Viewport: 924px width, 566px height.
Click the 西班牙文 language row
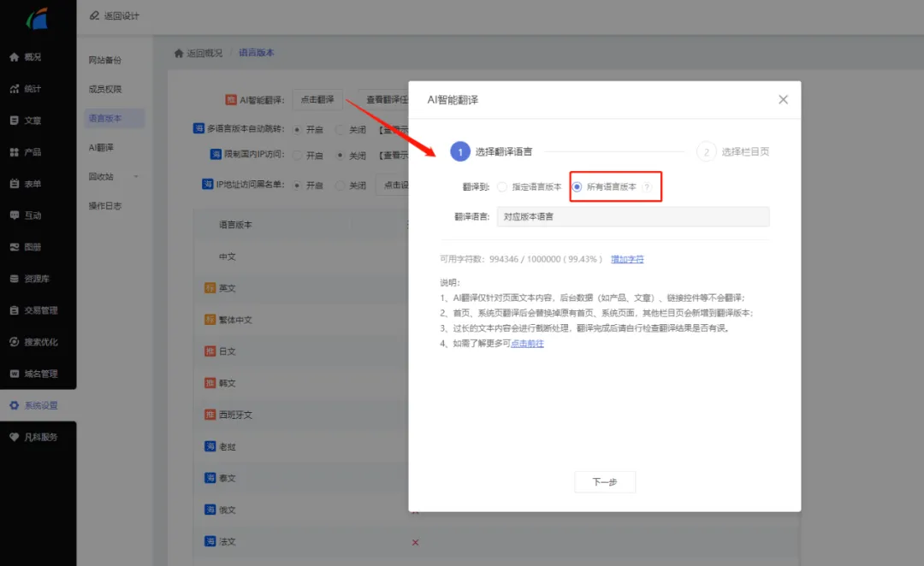click(x=236, y=415)
